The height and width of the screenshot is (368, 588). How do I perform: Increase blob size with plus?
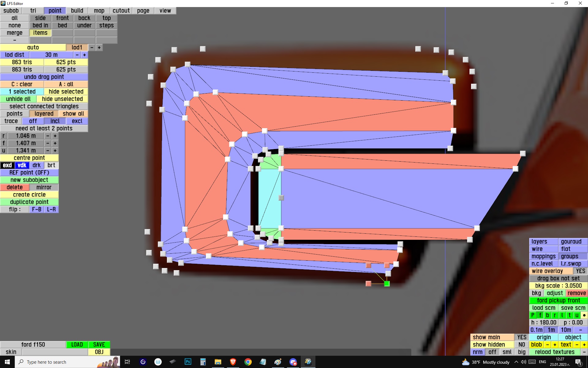(555, 345)
